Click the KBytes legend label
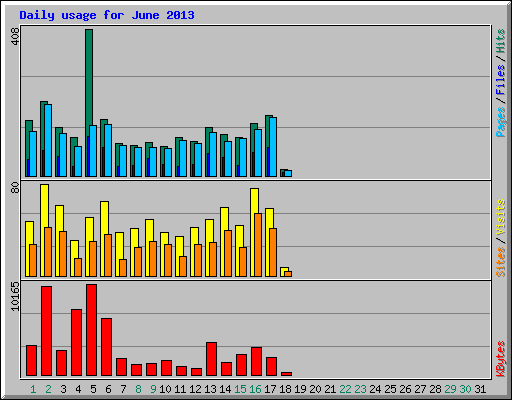This screenshot has width=512, height=400. pyautogui.click(x=501, y=359)
